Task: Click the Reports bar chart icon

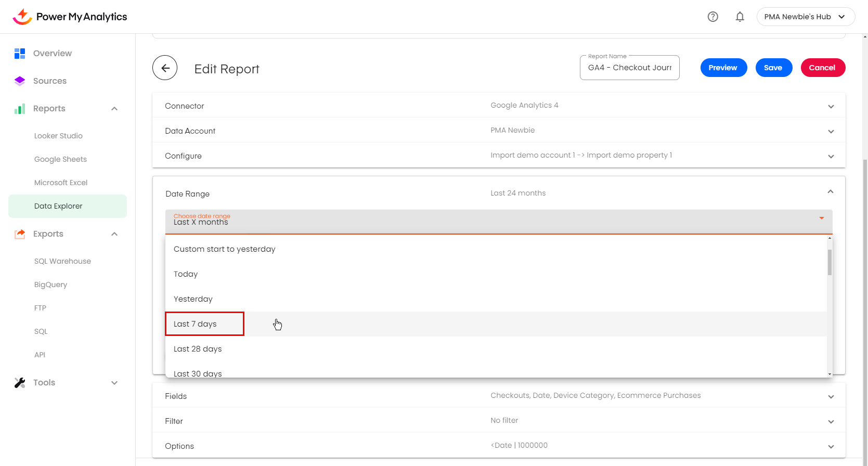Action: pyautogui.click(x=20, y=109)
